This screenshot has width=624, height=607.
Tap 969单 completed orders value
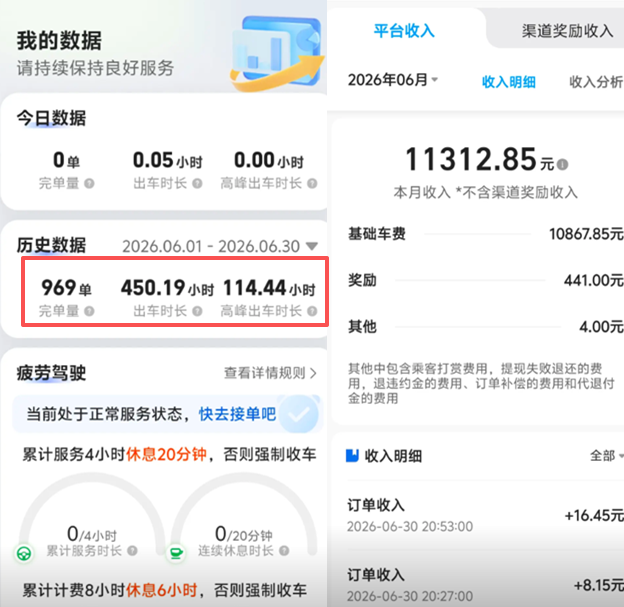(x=66, y=287)
